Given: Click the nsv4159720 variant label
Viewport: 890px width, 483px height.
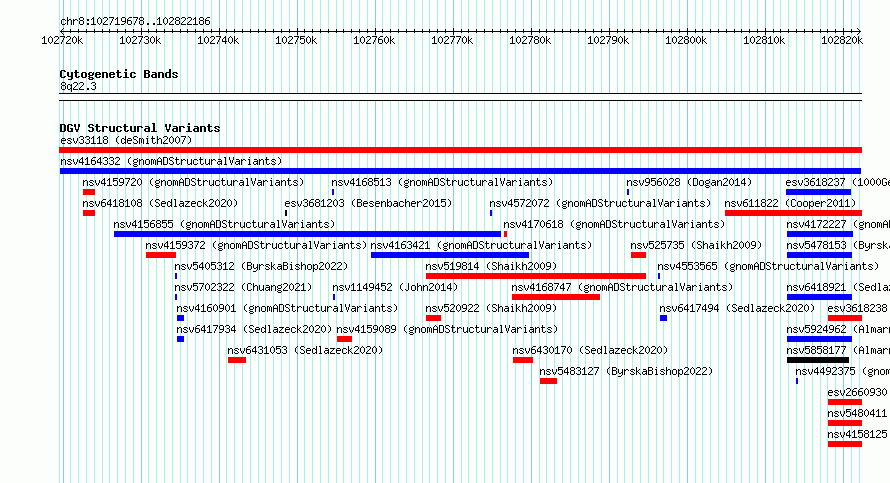Looking at the screenshot, I should point(193,182).
